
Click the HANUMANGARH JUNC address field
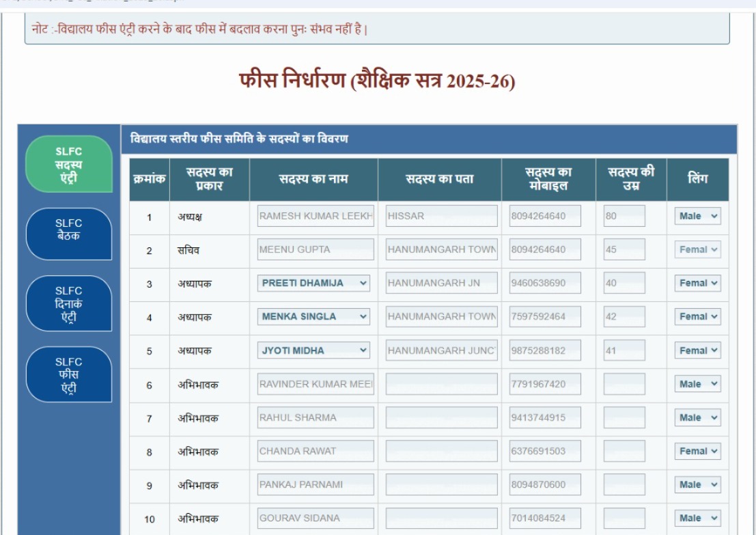click(441, 351)
